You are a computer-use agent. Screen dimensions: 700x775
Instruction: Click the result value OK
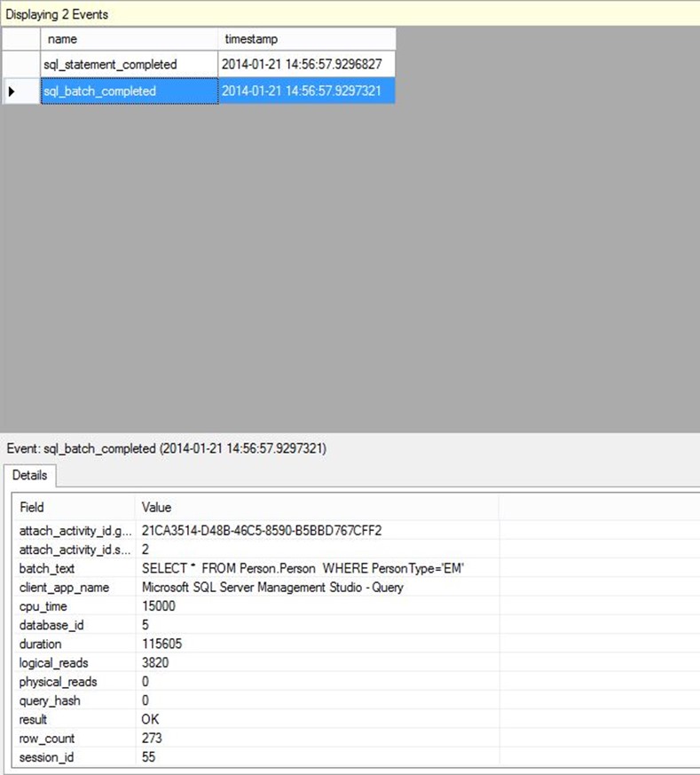pos(150,719)
